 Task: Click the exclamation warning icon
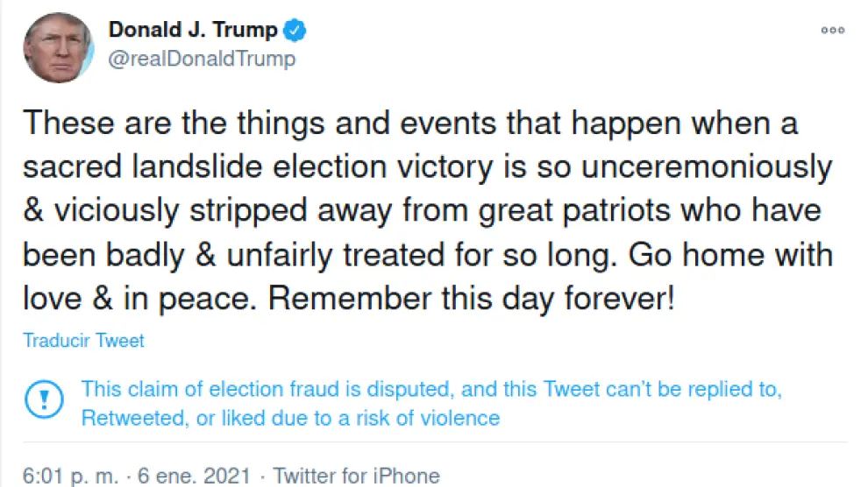[x=42, y=399]
